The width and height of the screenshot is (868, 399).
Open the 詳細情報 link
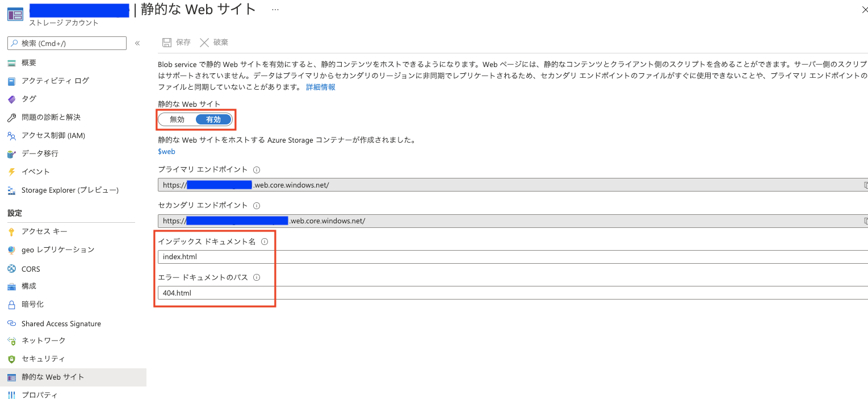(x=321, y=87)
